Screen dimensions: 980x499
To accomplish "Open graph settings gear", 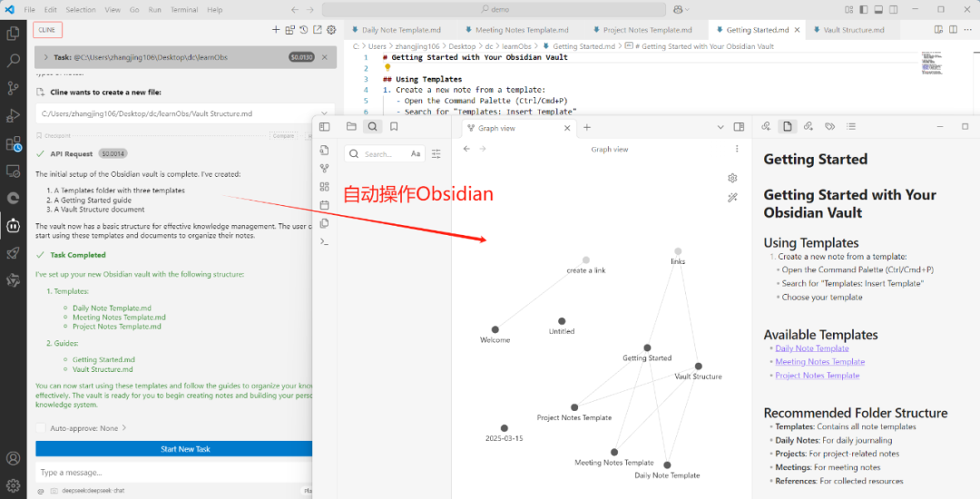I will tap(732, 178).
